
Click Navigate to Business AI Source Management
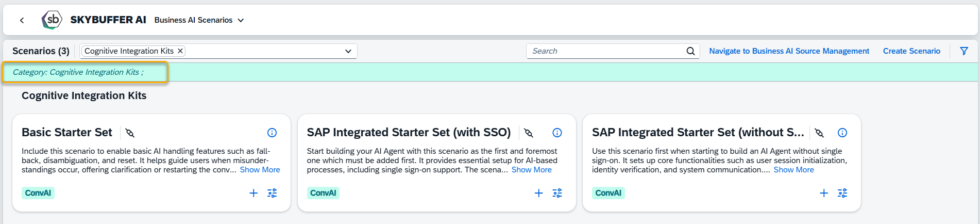click(789, 51)
